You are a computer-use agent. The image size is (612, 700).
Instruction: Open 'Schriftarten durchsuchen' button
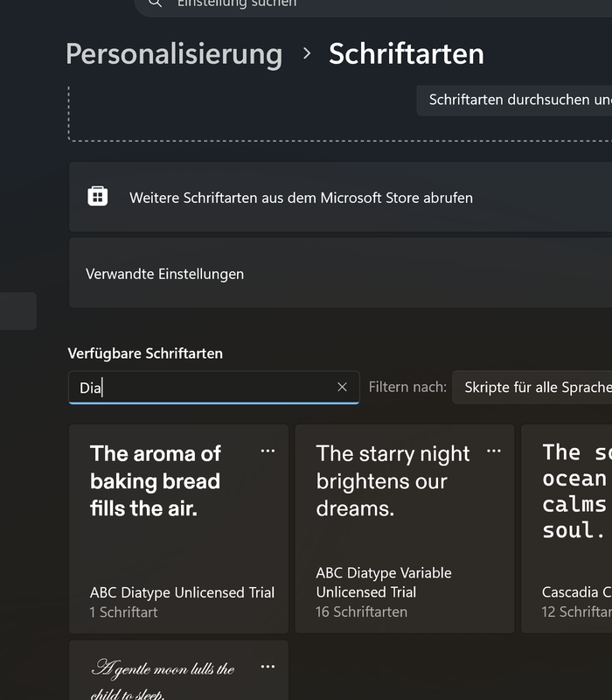pyautogui.click(x=514, y=101)
